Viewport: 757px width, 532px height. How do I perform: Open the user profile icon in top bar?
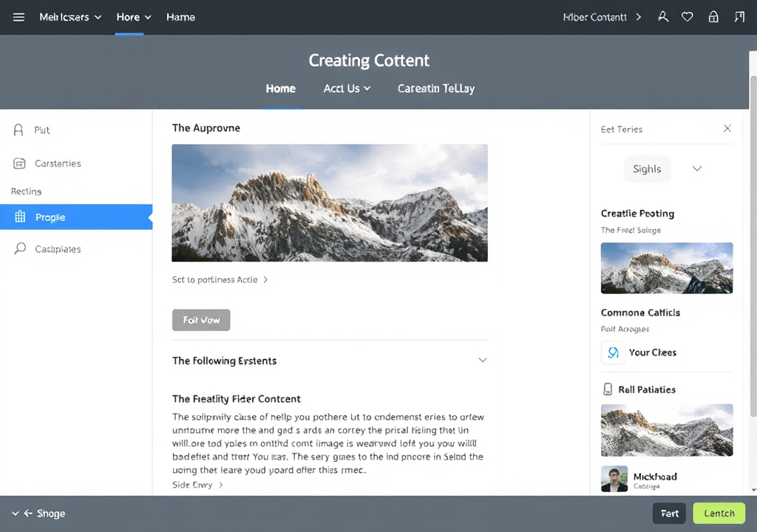[663, 18]
